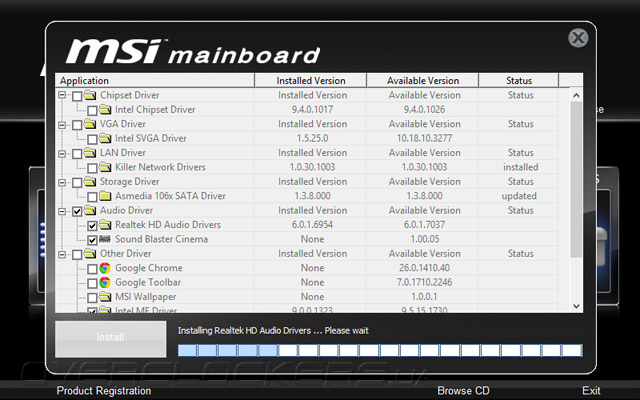This screenshot has width=640, height=400.
Task: Select the Realtek HD Audio Drivers label
Action: point(168,224)
